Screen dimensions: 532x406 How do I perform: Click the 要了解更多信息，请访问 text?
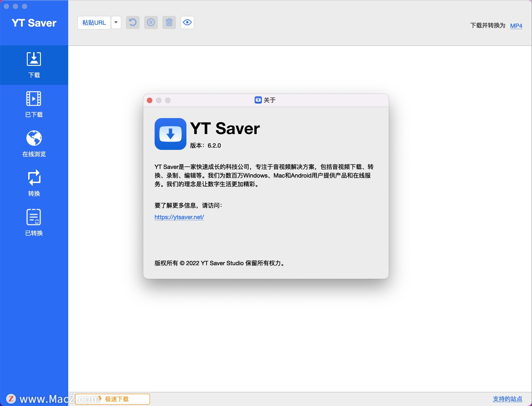pos(188,205)
